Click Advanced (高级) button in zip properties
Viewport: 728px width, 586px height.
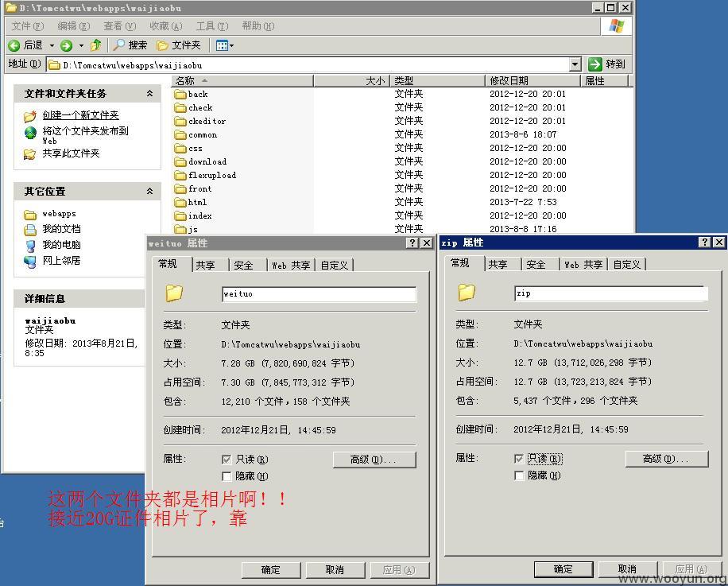[667, 458]
